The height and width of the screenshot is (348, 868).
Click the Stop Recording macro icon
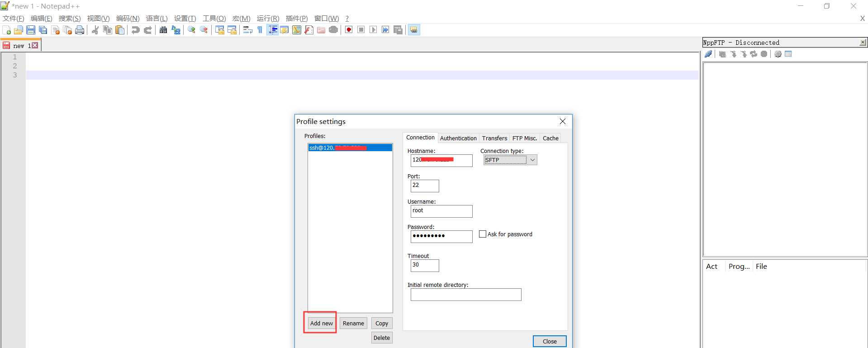pyautogui.click(x=361, y=30)
